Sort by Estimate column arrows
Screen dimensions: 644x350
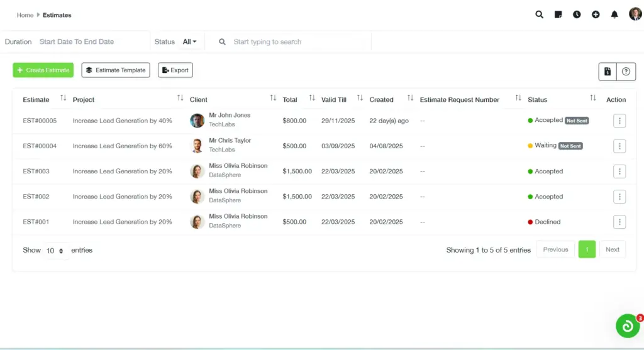tap(64, 98)
